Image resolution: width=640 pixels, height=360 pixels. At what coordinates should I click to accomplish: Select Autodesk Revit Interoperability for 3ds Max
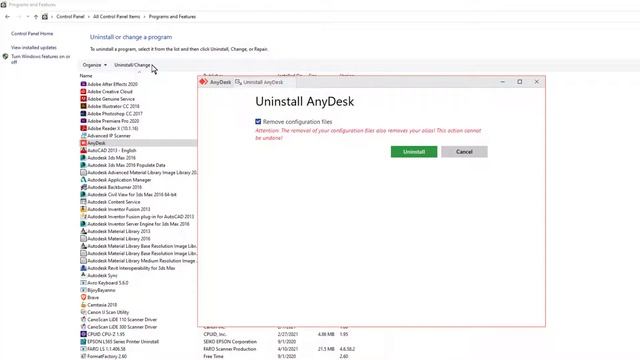[x=131, y=268]
